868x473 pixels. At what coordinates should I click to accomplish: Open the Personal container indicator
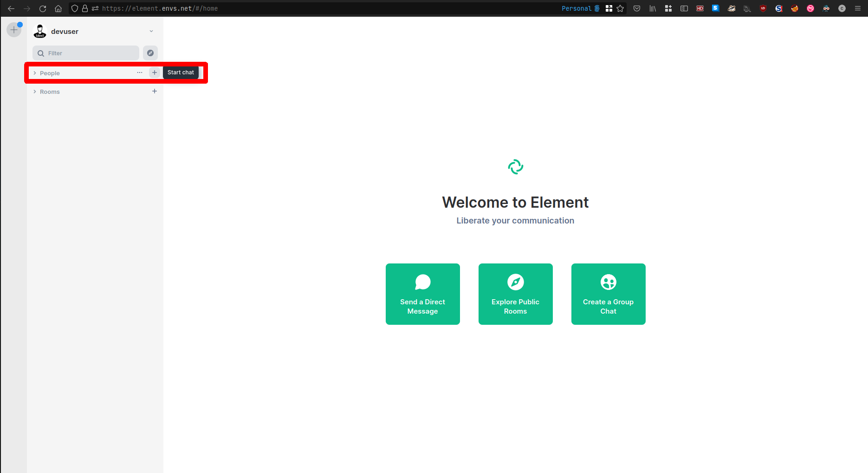[x=580, y=8]
